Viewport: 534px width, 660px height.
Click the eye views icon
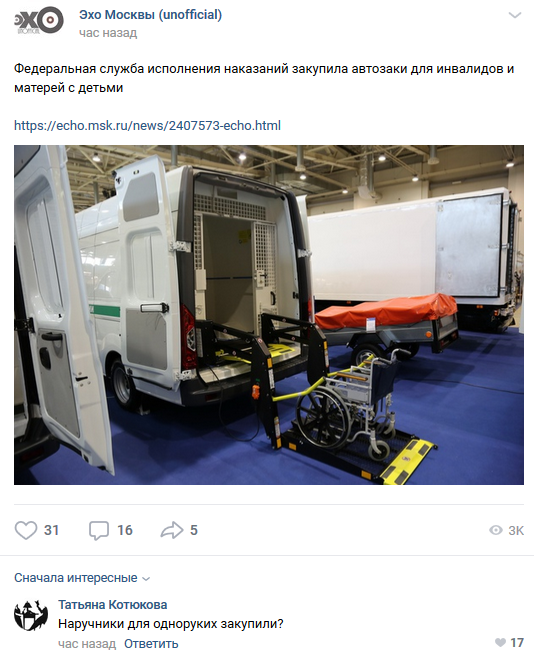[x=496, y=530]
